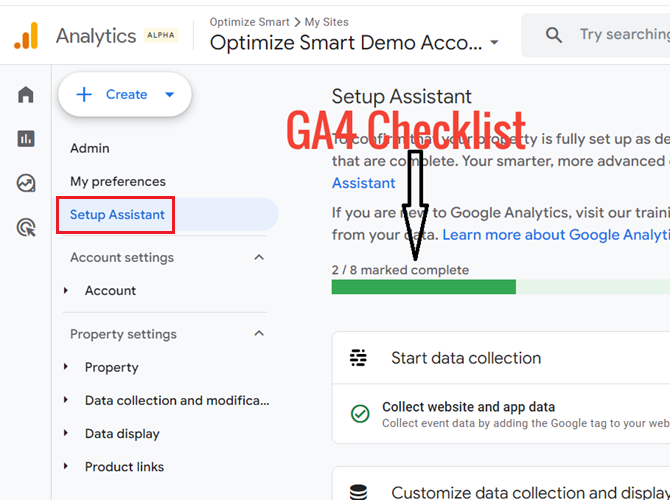The image size is (670, 500).
Task: Open Collect website and app data row
Action: (501, 414)
